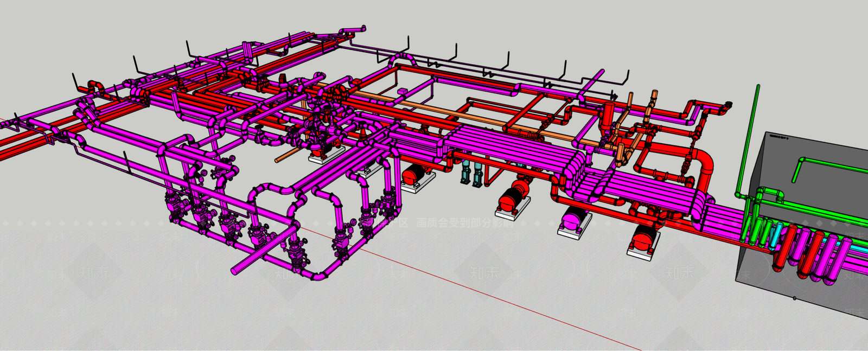Select the small circle at tank base corner
Image resolution: width=868 pixels, height=351 pixels.
pyautogui.click(x=795, y=298)
